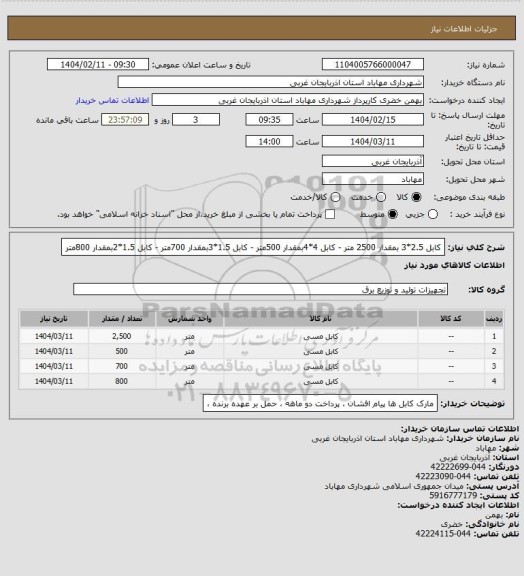The width and height of the screenshot is (524, 576).
Task: Click the goods group field تجهیزات تولید و توزیع برق
Action: pyautogui.click(x=261, y=289)
